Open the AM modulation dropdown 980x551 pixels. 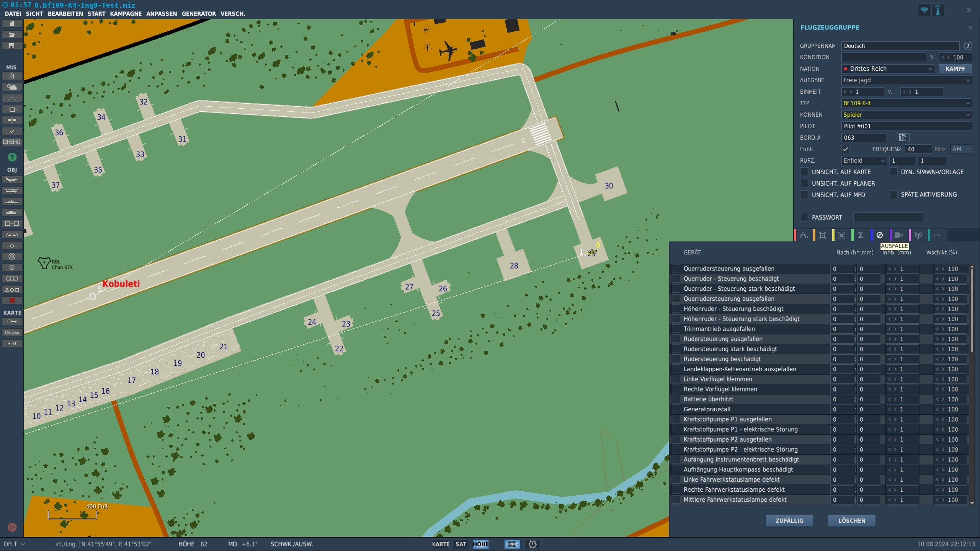[x=961, y=149]
